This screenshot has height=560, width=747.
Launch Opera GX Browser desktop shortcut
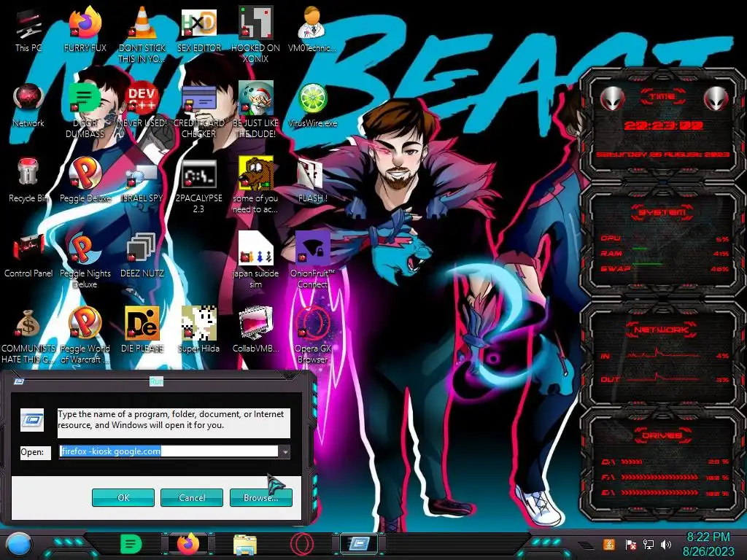(312, 334)
